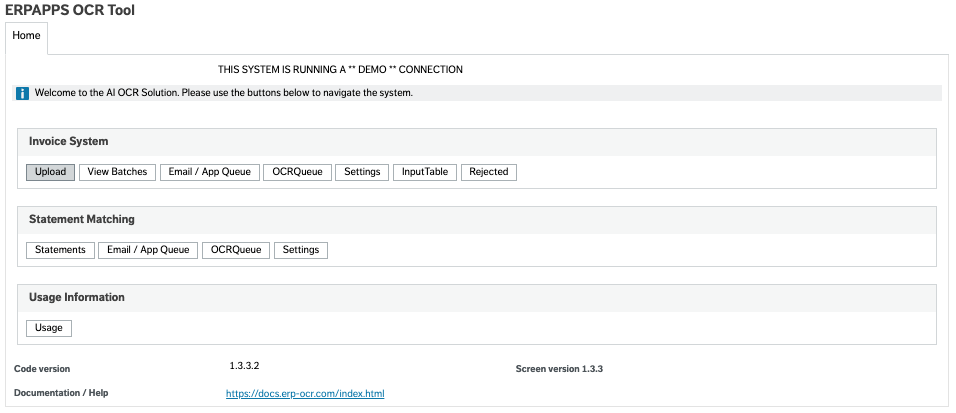
Task: Open the Statements button
Action: 60,250
